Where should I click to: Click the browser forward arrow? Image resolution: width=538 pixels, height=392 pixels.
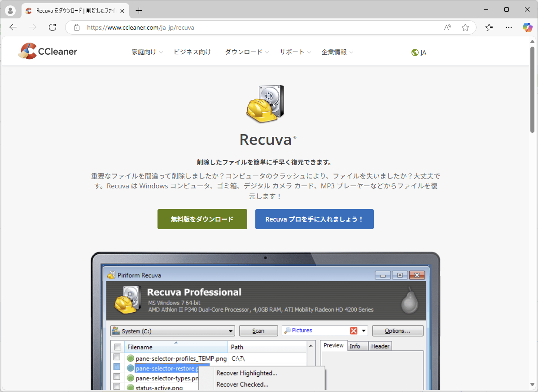point(33,27)
